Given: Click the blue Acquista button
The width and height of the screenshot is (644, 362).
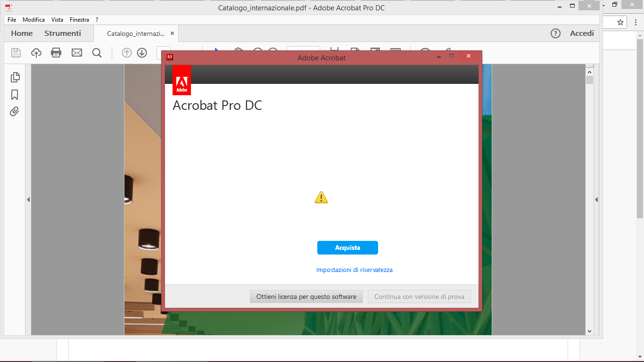Looking at the screenshot, I should pyautogui.click(x=347, y=247).
